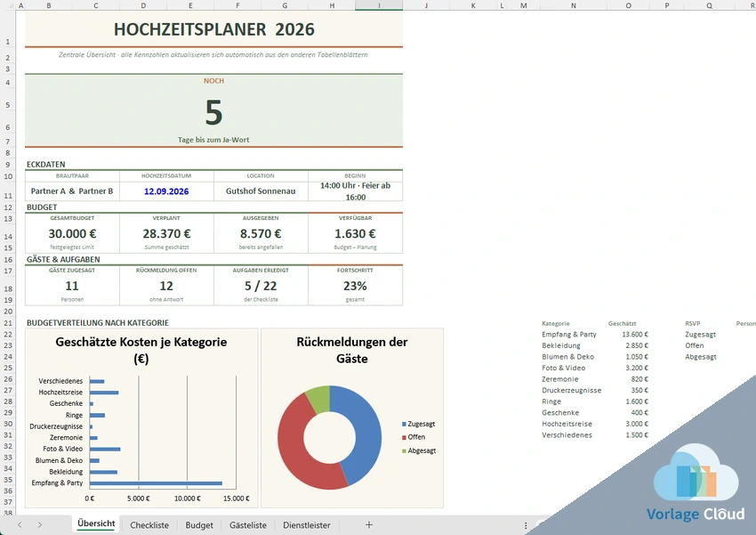Select column header N

(x=574, y=5)
